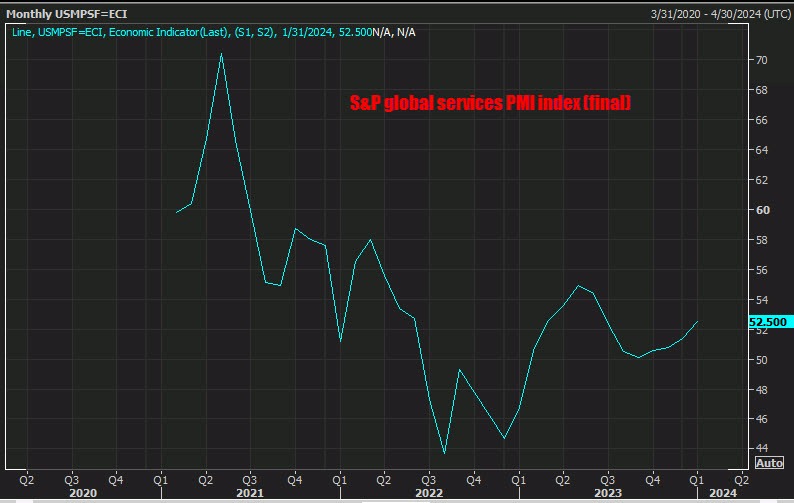The height and width of the screenshot is (503, 794).
Task: Click the 'N/A, N/A' legend values
Action: pos(394,32)
